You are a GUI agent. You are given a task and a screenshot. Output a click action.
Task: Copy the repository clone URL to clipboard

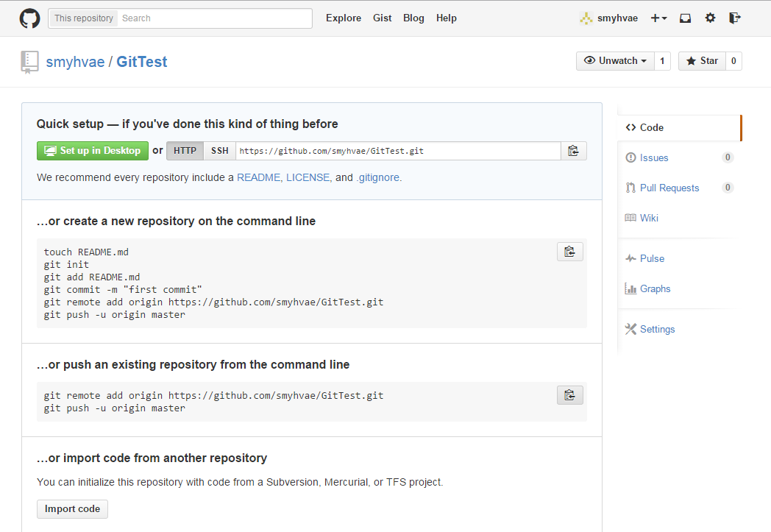point(573,151)
